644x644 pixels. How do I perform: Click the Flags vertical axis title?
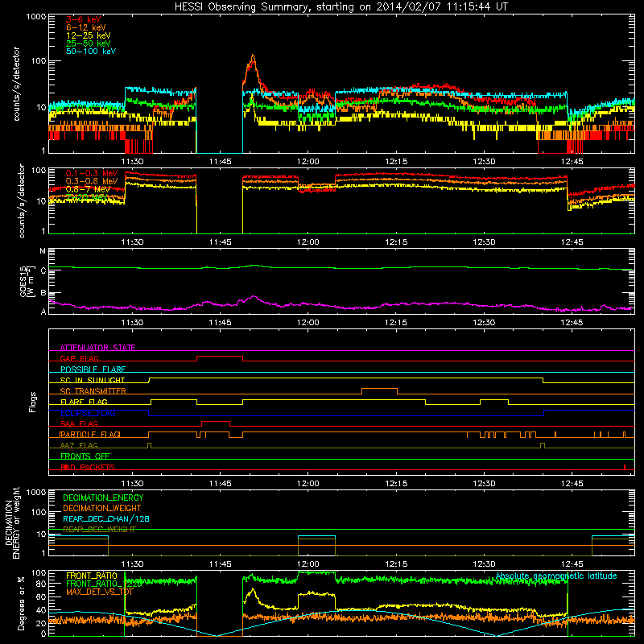coord(33,402)
